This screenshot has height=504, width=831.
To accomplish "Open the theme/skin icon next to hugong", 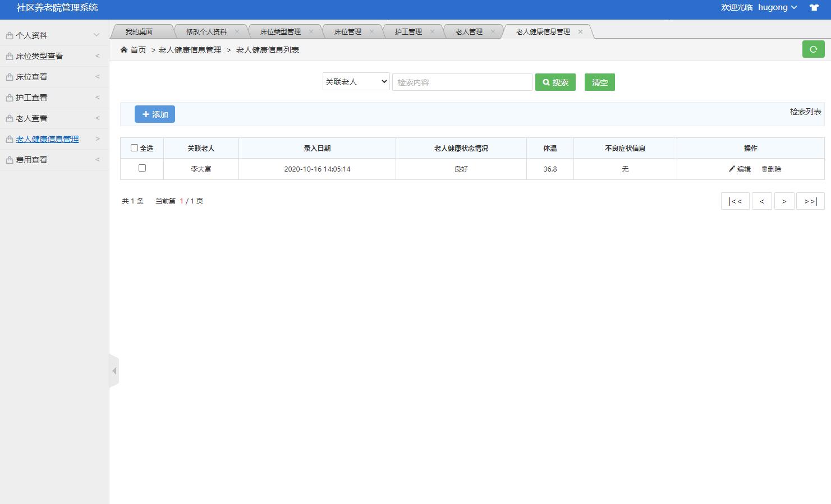I will pos(814,8).
